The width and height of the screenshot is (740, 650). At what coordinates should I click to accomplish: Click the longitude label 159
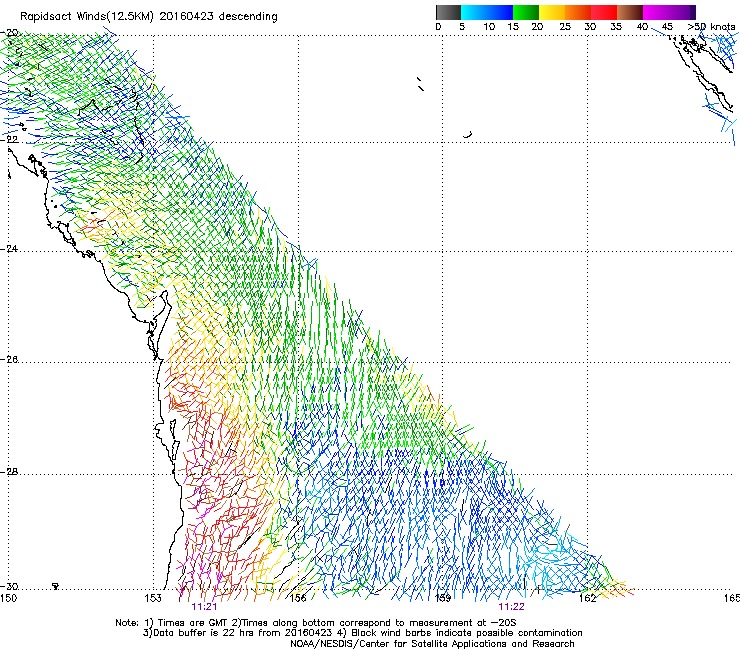point(443,599)
